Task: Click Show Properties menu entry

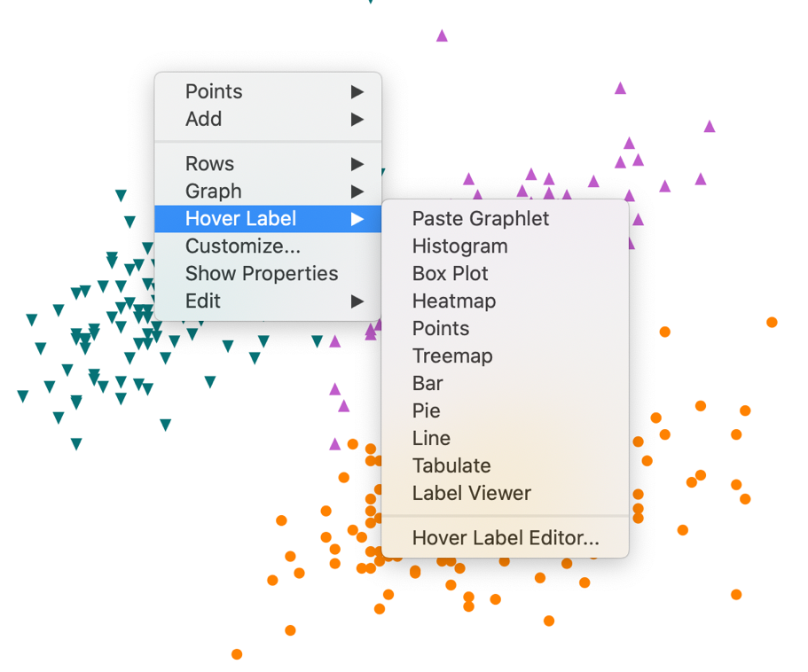Action: [262, 274]
